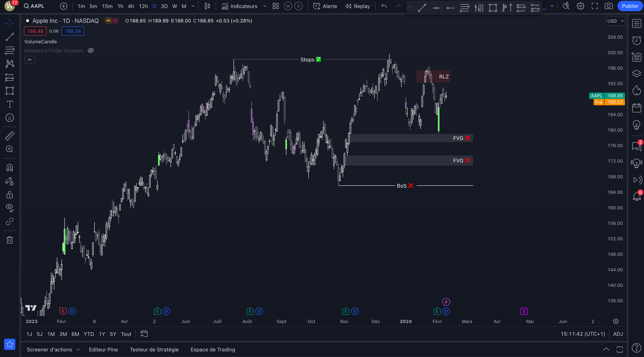Select the ruler measure tool
Image resolution: width=644 pixels, height=357 pixels.
point(10,136)
